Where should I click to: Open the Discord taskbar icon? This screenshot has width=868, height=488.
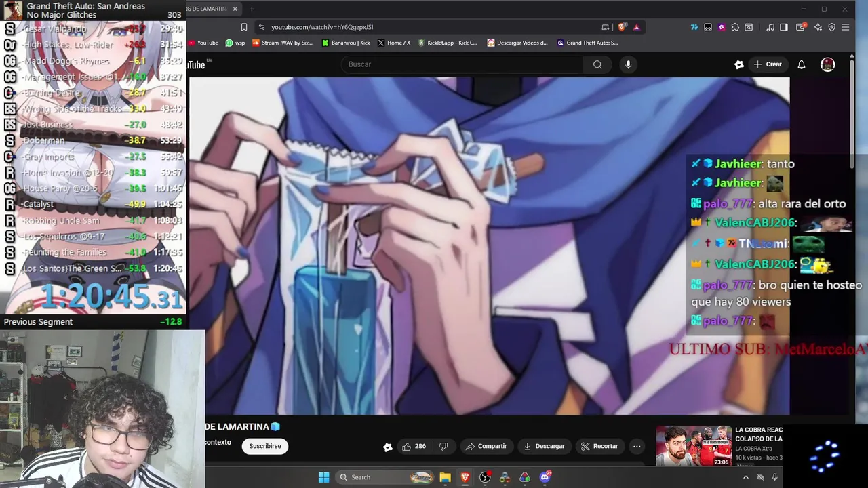click(x=545, y=477)
